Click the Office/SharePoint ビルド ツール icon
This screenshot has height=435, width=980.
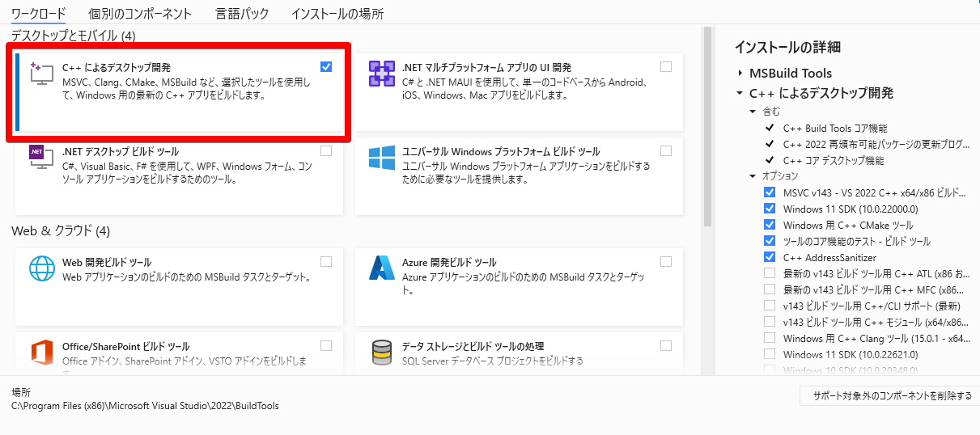coord(41,353)
